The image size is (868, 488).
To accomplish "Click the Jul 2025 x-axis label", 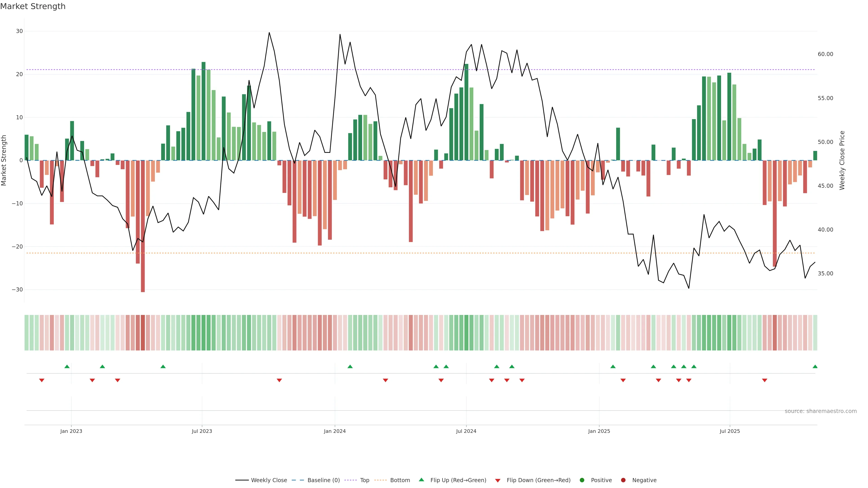I will (729, 431).
